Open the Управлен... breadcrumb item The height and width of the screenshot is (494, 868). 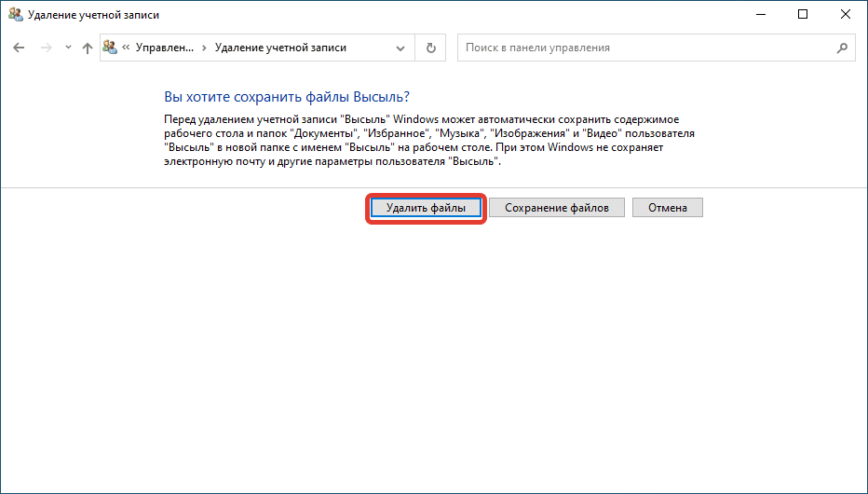[165, 48]
